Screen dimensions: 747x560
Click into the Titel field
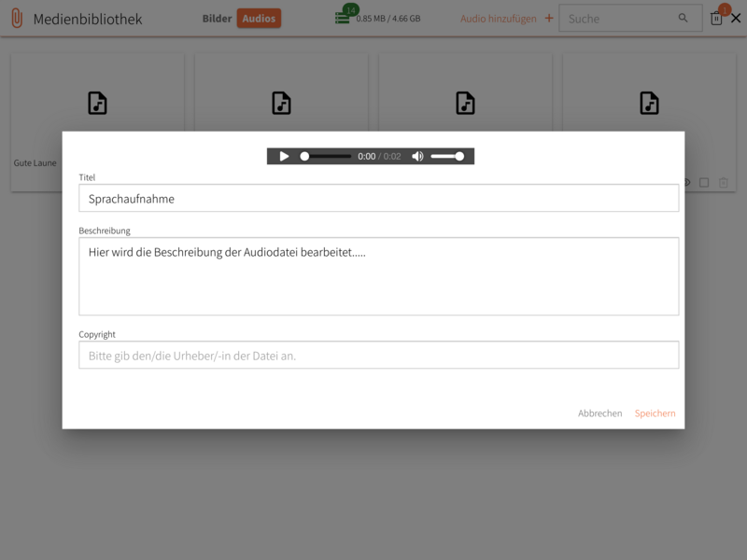coord(378,198)
